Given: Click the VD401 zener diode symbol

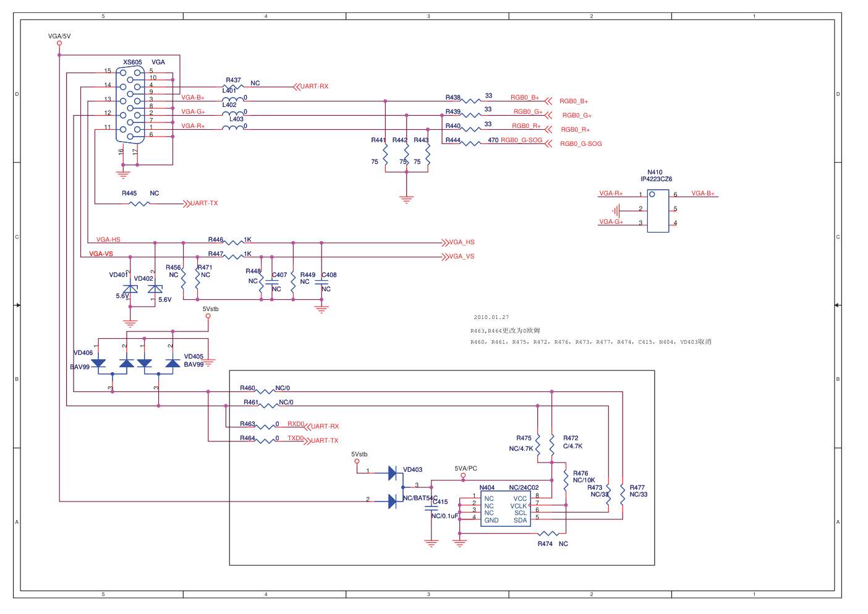Looking at the screenshot, I should (x=130, y=289).
